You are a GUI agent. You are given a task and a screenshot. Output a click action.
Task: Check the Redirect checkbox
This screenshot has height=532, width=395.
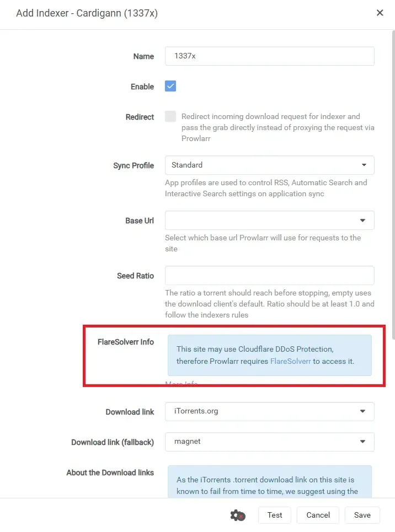tap(170, 117)
